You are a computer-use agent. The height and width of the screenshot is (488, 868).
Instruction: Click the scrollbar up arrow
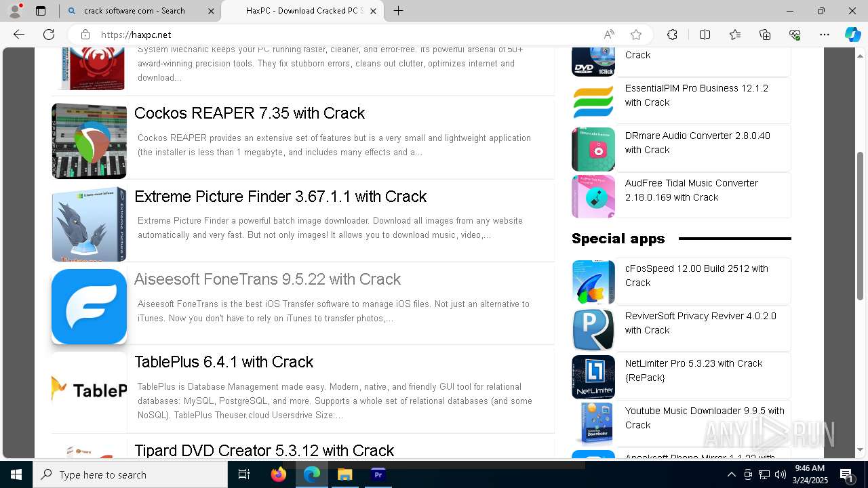(861, 55)
